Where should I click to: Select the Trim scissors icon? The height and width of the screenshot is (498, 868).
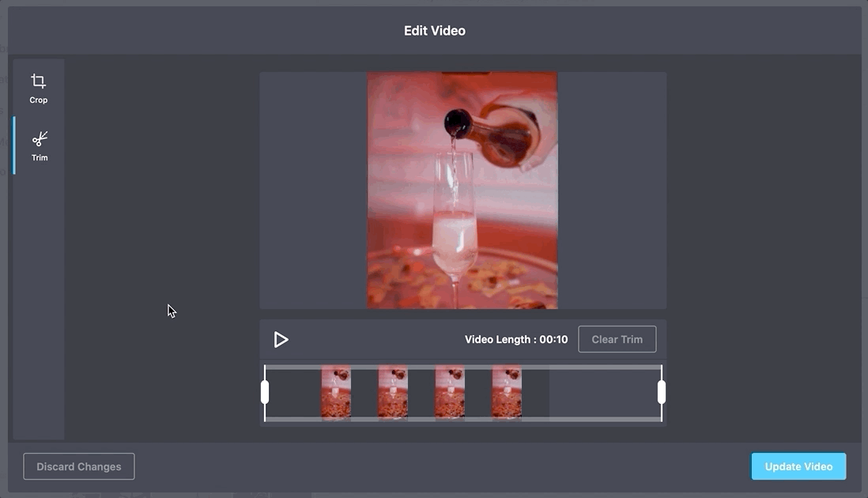[40, 139]
